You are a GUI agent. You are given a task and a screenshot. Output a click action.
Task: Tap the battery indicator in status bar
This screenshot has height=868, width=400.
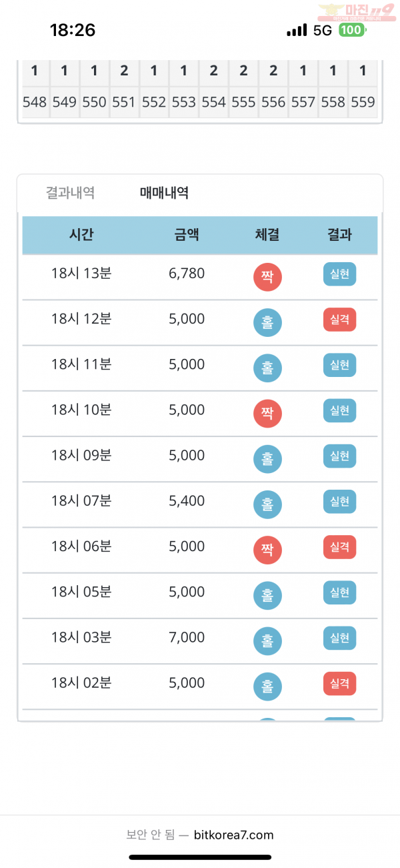tap(351, 30)
